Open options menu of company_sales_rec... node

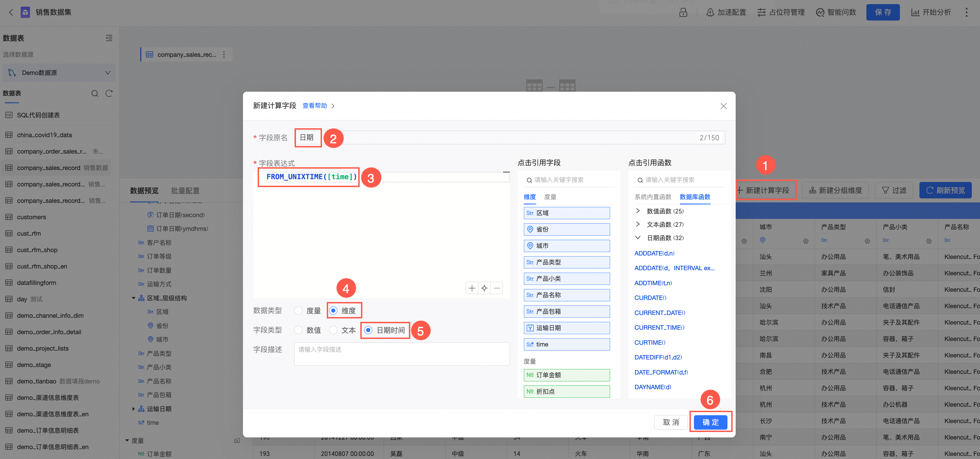click(x=224, y=54)
